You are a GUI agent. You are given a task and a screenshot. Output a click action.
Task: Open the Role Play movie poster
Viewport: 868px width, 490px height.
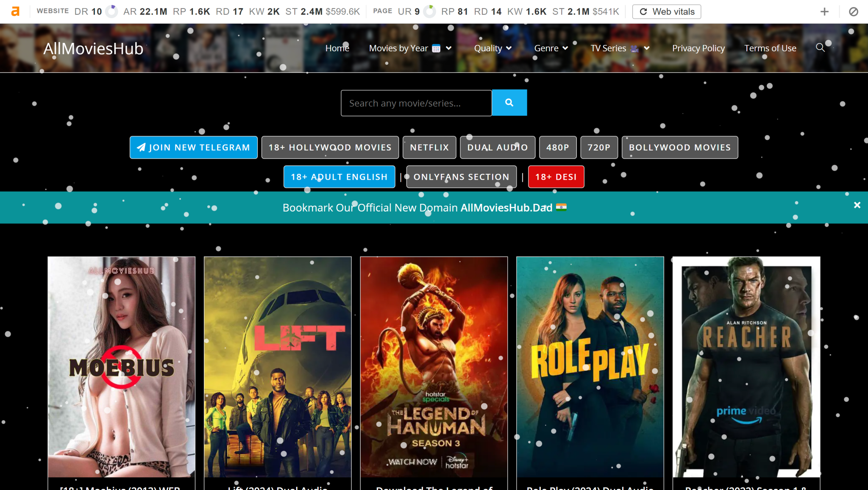point(590,367)
